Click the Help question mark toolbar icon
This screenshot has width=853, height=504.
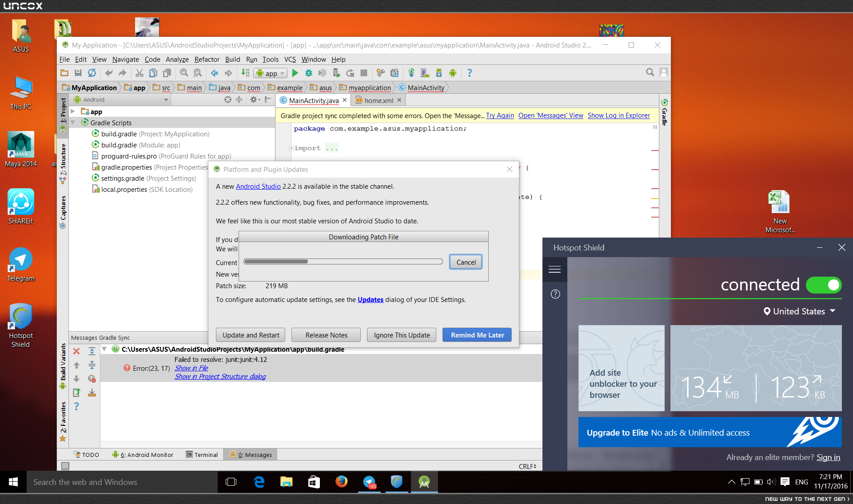470,73
